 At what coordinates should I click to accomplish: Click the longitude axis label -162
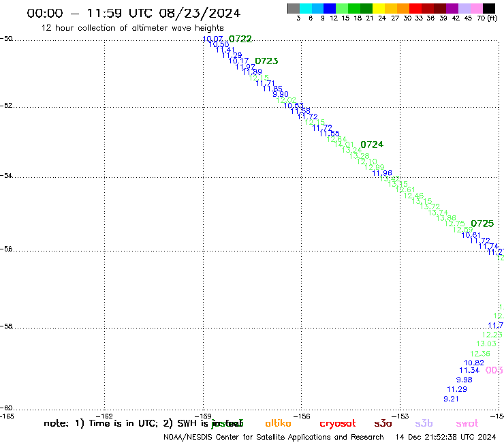pos(104,416)
